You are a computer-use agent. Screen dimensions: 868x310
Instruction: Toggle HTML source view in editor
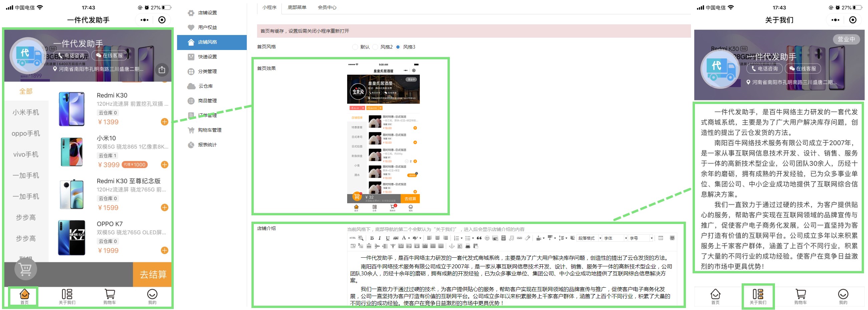tap(353, 238)
